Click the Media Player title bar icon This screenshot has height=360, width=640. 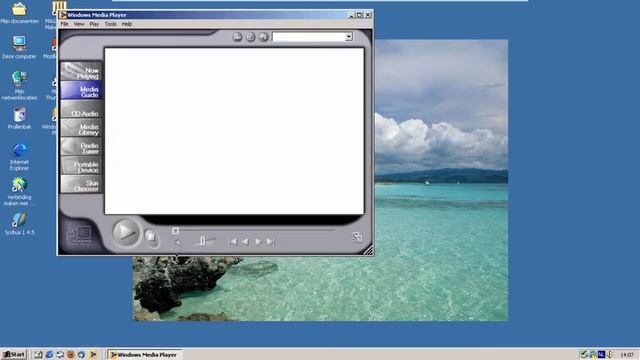(x=63, y=15)
